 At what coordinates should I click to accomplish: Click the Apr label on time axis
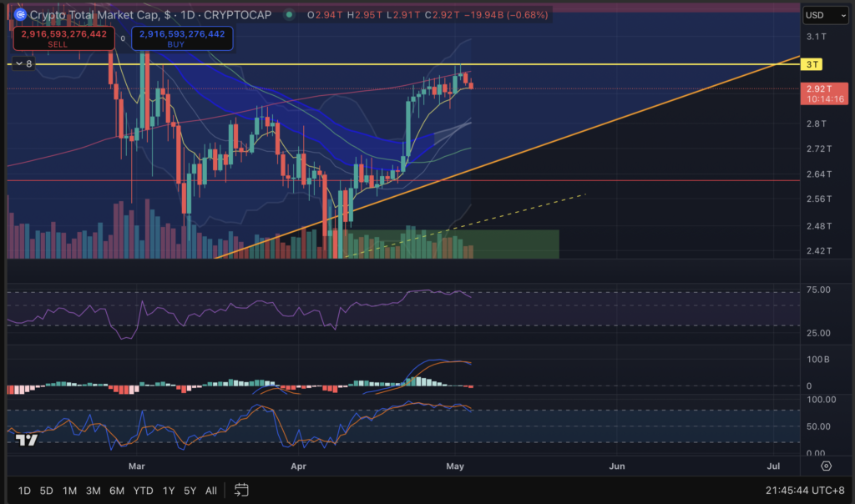click(x=298, y=466)
